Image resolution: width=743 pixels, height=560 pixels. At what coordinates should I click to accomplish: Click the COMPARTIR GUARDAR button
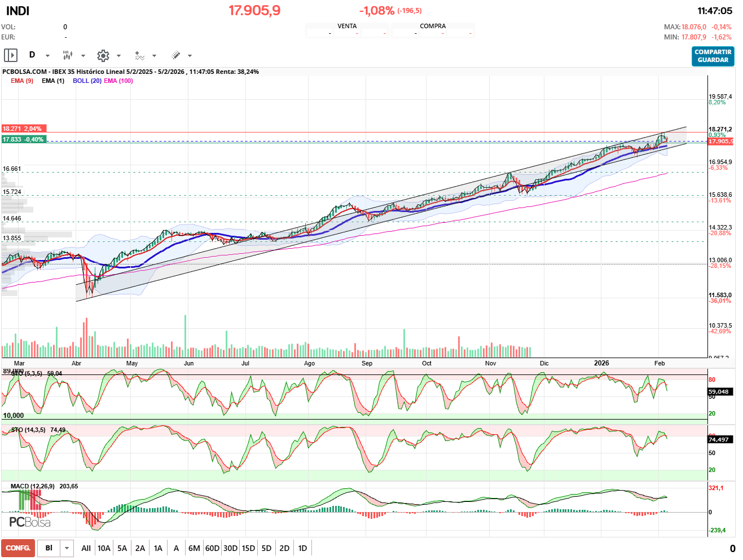pyautogui.click(x=713, y=56)
